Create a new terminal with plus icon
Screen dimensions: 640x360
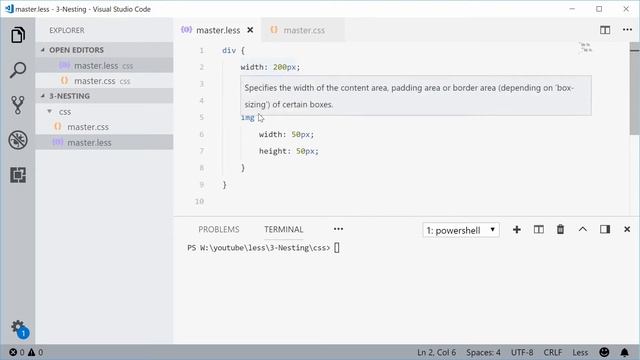point(517,230)
